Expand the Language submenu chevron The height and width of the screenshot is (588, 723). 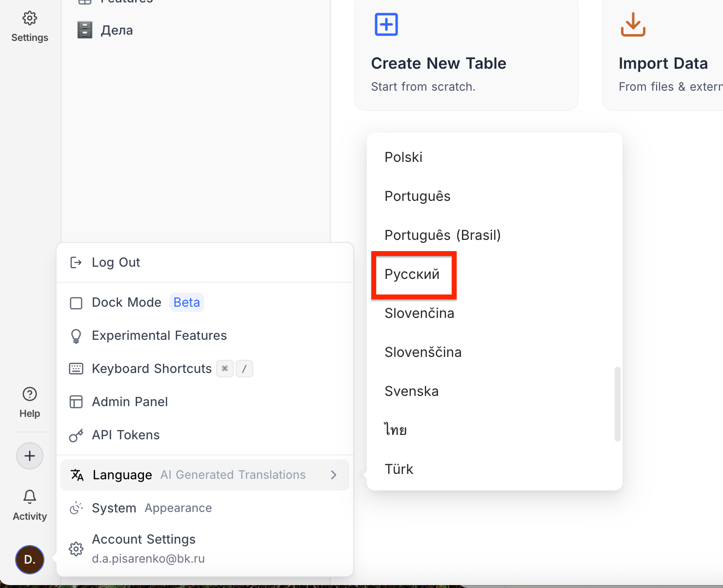point(334,475)
